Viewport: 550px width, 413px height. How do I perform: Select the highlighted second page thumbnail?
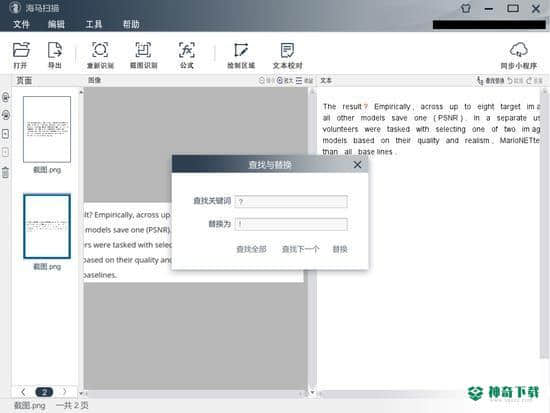click(47, 226)
